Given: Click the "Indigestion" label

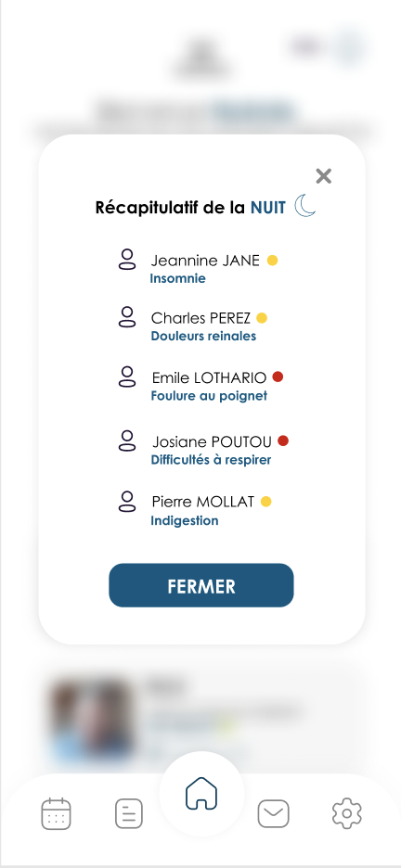Looking at the screenshot, I should pos(185,521).
